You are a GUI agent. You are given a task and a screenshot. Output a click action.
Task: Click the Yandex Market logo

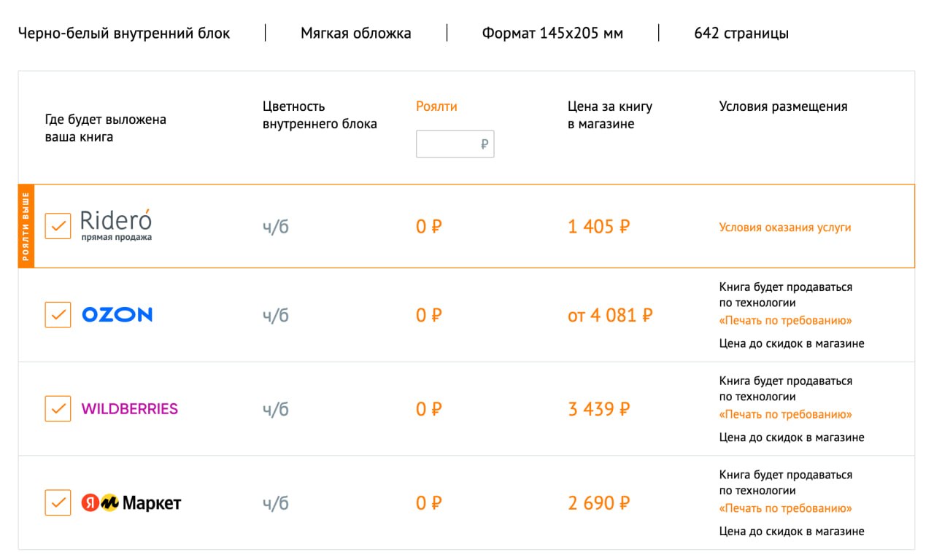pyautogui.click(x=131, y=502)
